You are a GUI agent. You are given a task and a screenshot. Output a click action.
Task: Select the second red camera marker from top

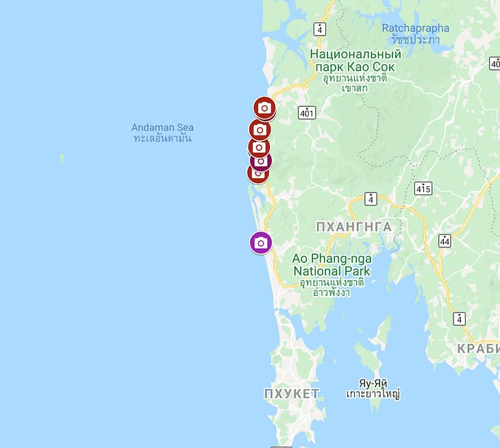(x=260, y=129)
